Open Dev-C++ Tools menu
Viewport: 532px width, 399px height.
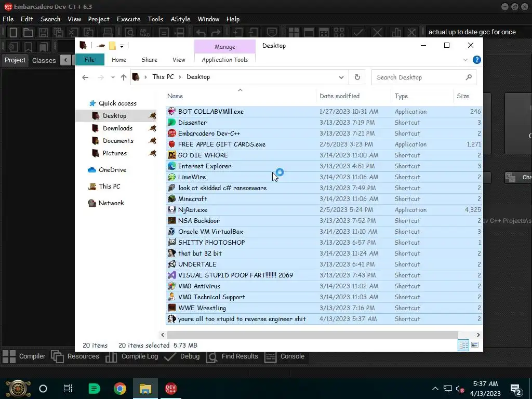pyautogui.click(x=155, y=19)
